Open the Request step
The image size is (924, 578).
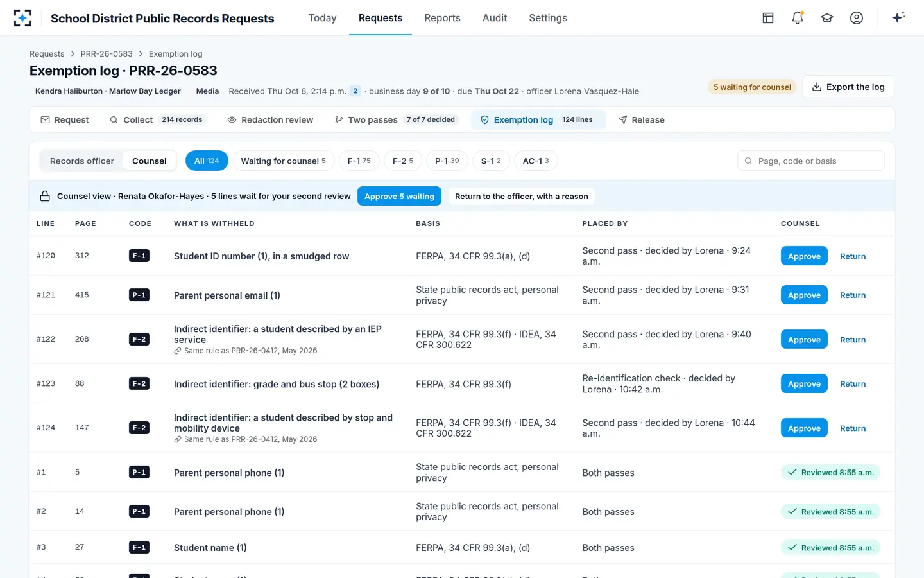(x=65, y=120)
